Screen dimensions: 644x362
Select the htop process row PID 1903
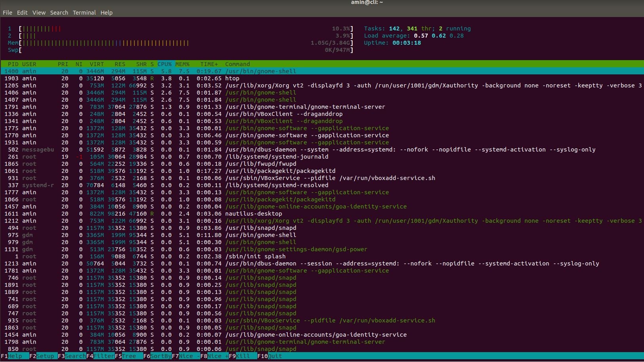coord(322,78)
